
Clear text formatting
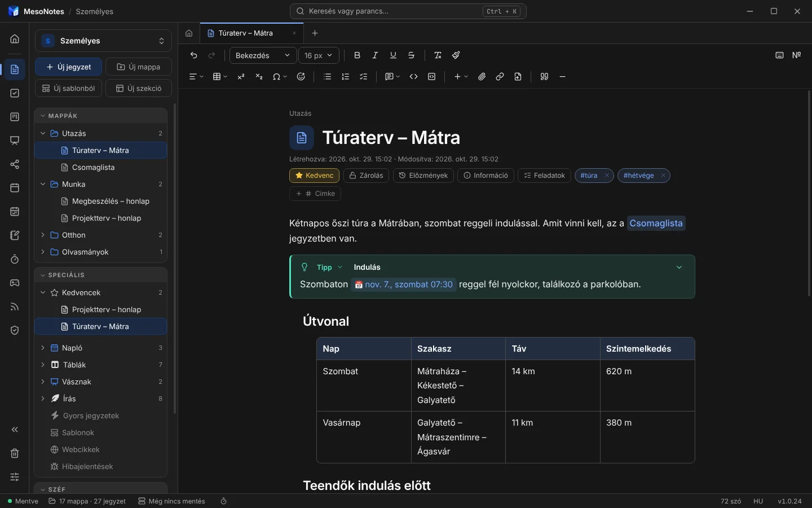(x=438, y=55)
